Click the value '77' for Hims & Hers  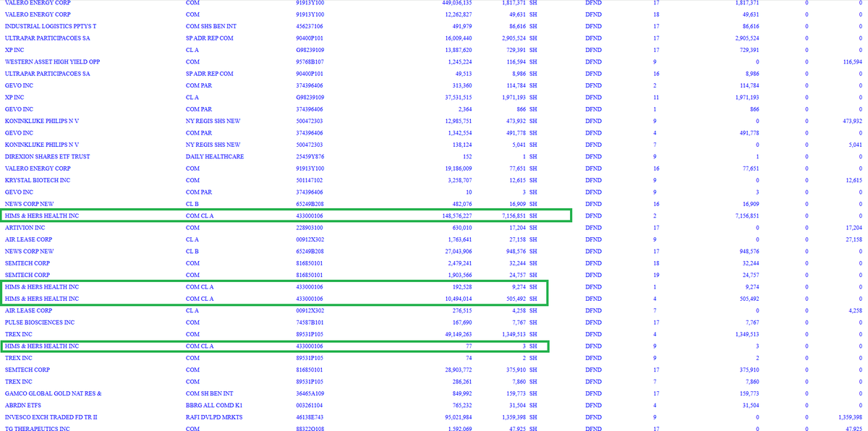pos(469,346)
